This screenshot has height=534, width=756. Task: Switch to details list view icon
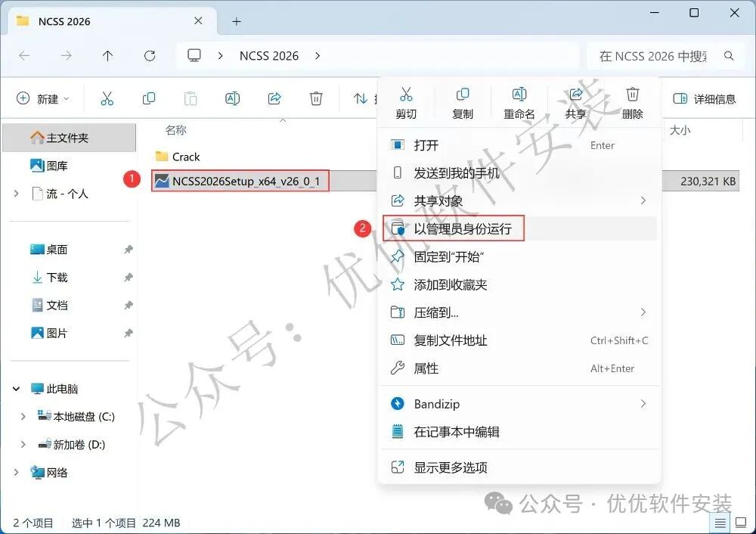pos(720,523)
